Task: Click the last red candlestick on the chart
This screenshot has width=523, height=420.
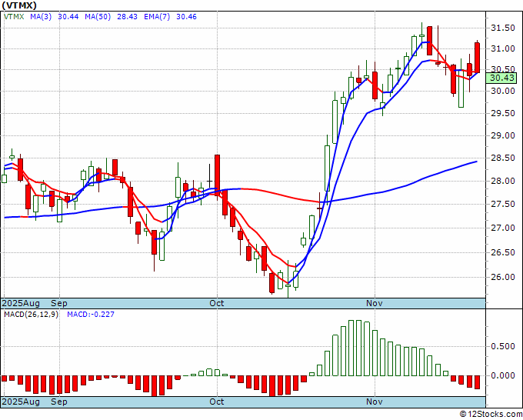Action: (x=478, y=58)
